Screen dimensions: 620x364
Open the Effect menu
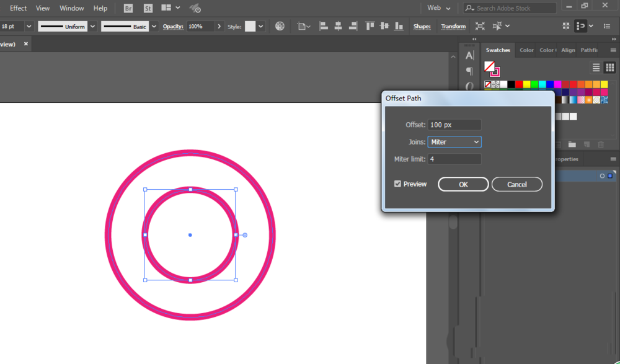tap(18, 8)
